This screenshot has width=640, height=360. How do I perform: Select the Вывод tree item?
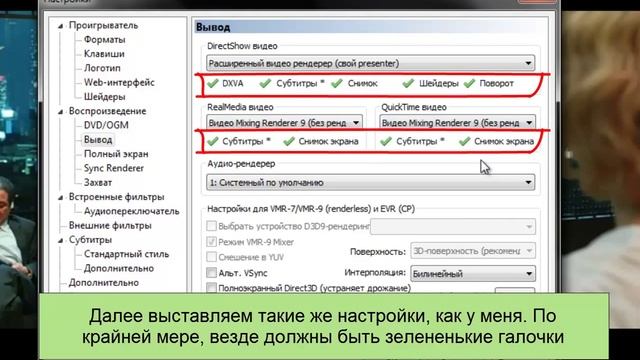[x=98, y=140]
